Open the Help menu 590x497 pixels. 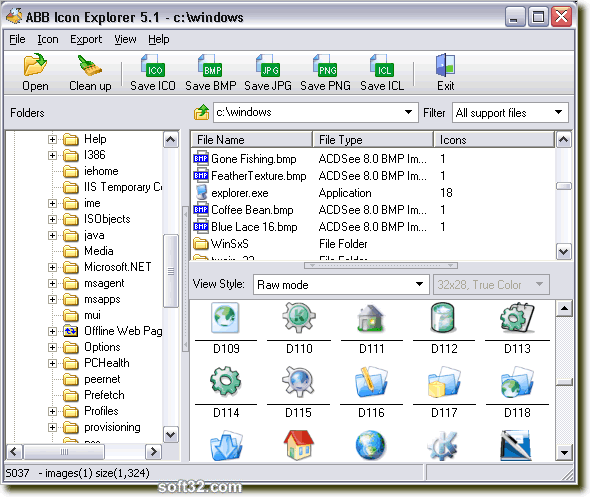(x=158, y=39)
